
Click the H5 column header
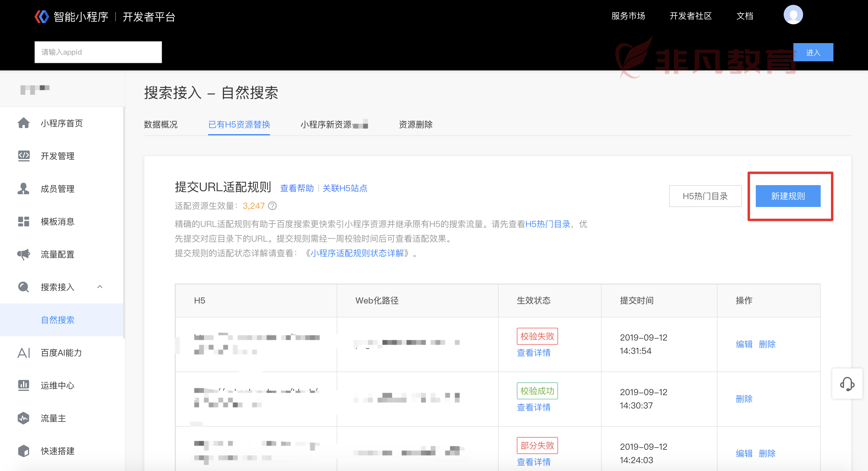tap(200, 300)
